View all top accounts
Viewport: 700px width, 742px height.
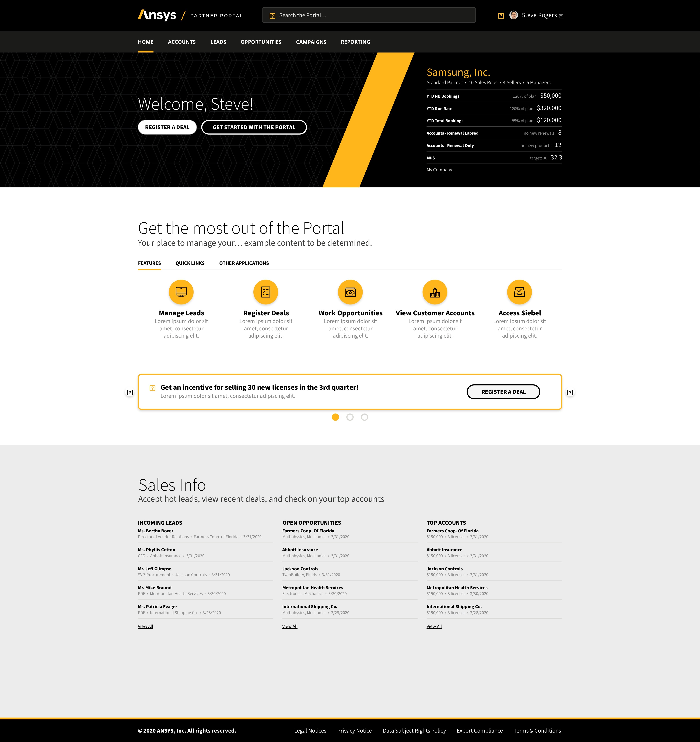pos(434,626)
